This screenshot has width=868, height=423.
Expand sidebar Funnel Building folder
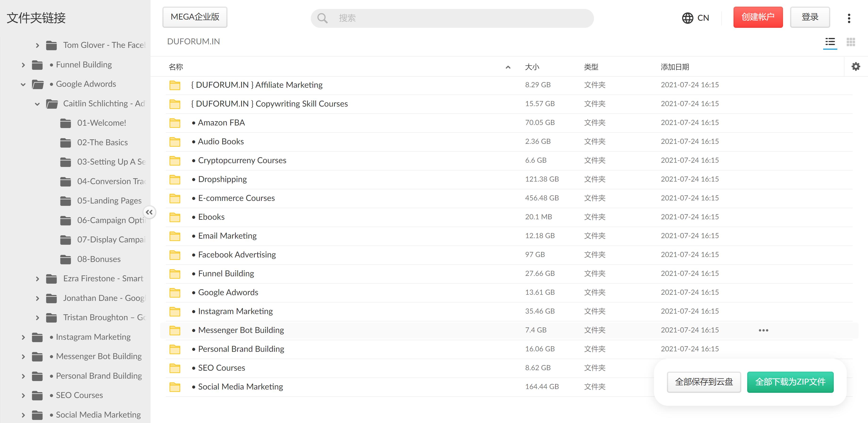point(23,65)
